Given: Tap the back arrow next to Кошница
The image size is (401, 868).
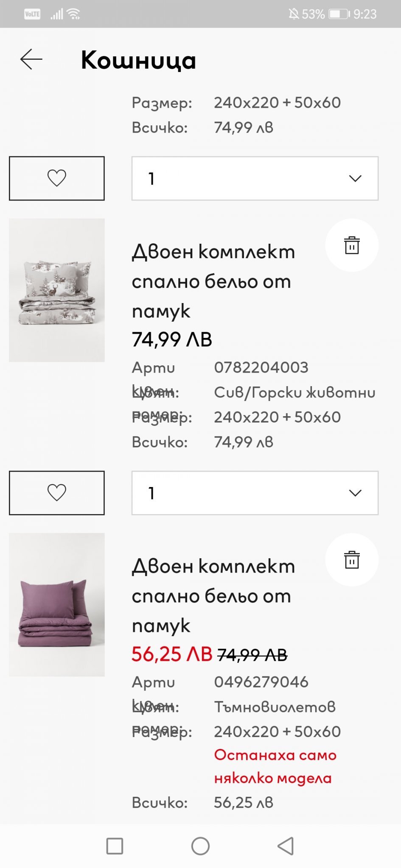Looking at the screenshot, I should point(31,59).
